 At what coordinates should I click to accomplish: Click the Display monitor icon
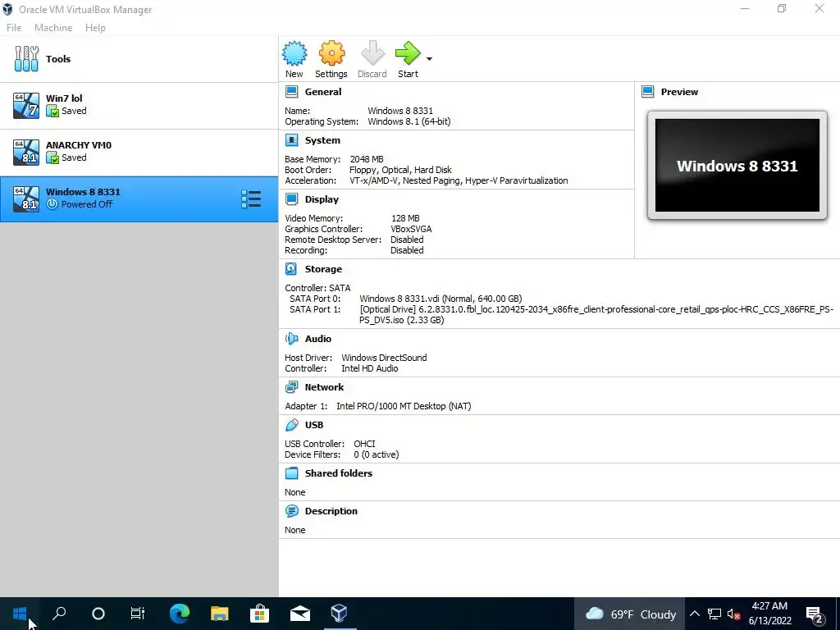click(291, 199)
